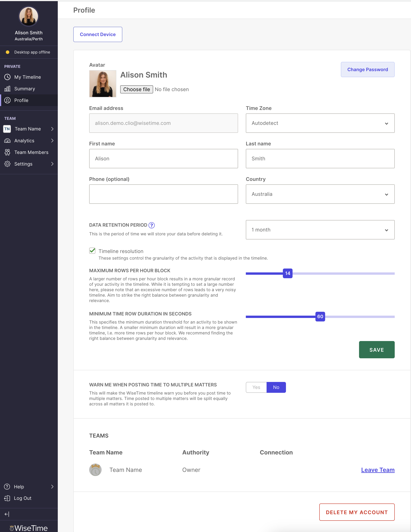The image size is (411, 532).
Task: Click the disabled Email address field
Action: 163,123
